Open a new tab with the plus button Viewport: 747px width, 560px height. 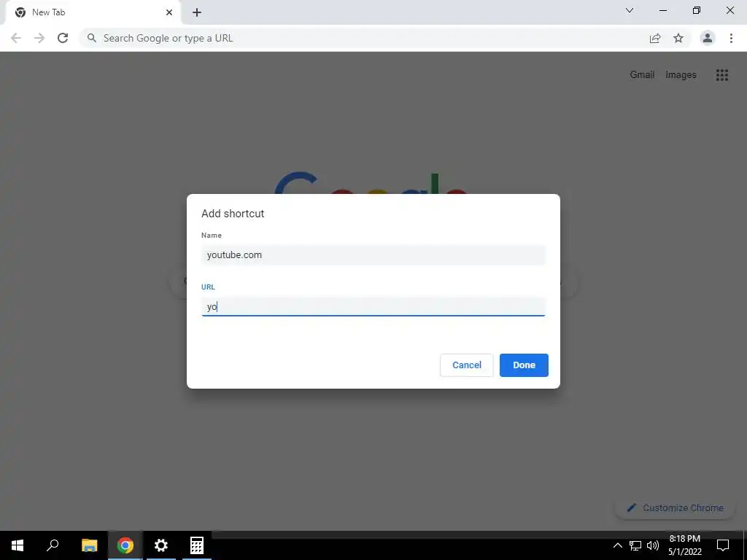pyautogui.click(x=197, y=12)
